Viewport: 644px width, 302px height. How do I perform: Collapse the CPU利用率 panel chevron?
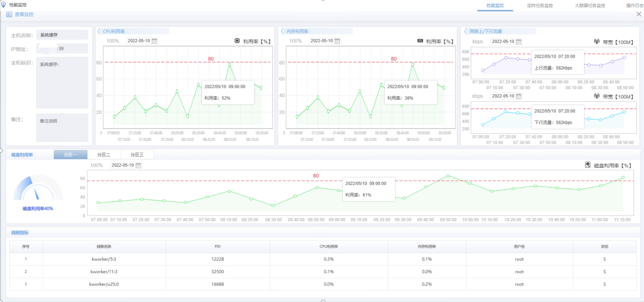(x=99, y=31)
